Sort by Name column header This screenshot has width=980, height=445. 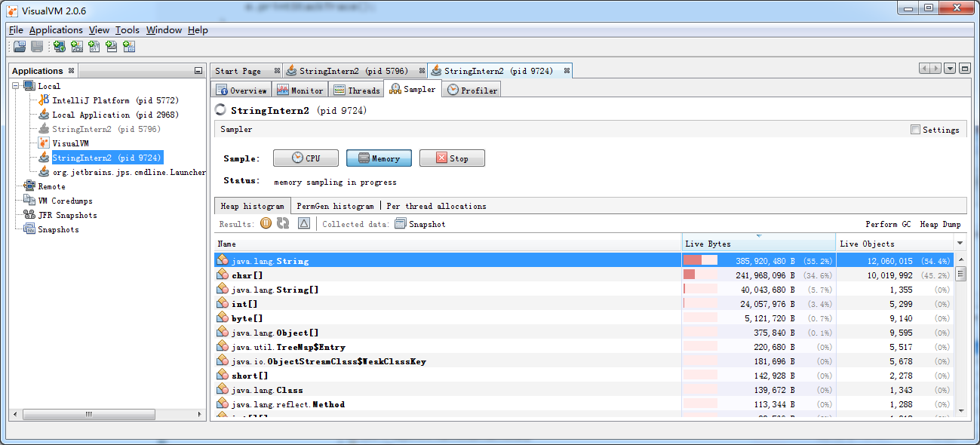pyautogui.click(x=447, y=244)
